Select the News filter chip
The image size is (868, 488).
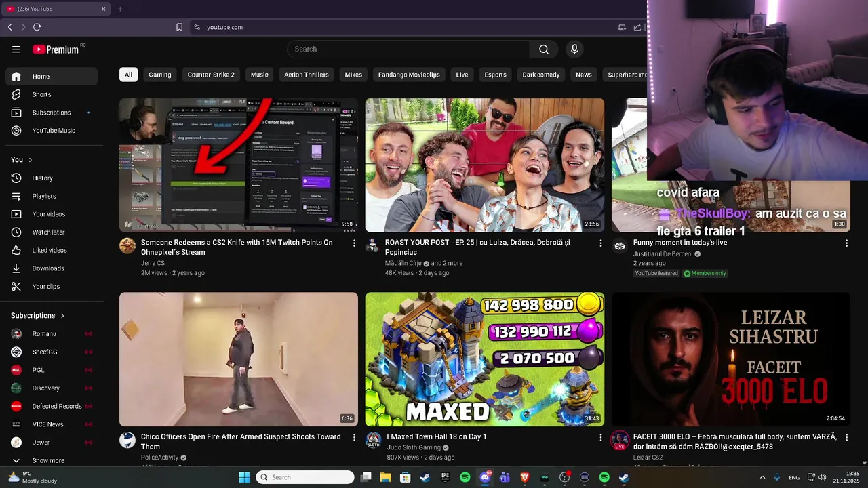tap(584, 75)
